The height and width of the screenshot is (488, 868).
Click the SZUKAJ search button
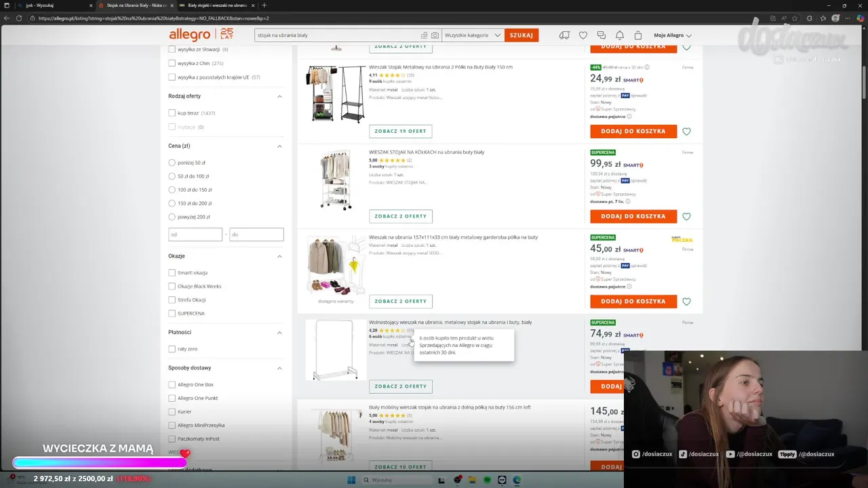click(x=521, y=35)
